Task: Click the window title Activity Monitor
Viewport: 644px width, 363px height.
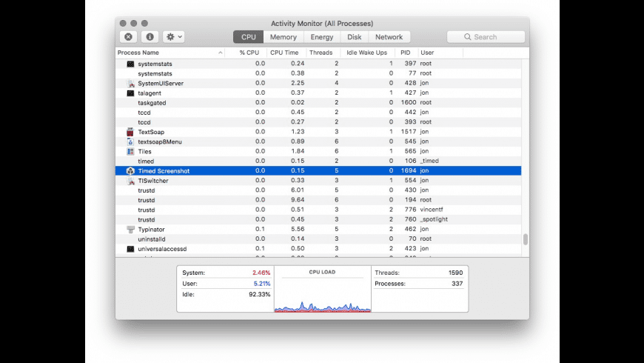Action: pyautogui.click(x=322, y=24)
